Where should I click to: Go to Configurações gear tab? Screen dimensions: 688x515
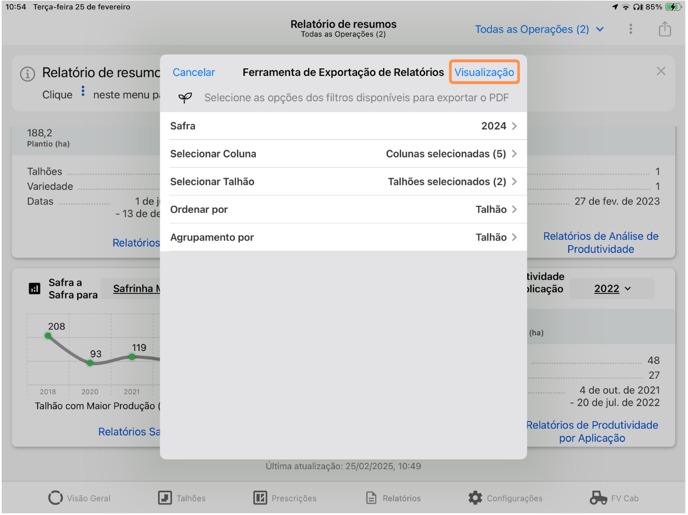click(505, 498)
